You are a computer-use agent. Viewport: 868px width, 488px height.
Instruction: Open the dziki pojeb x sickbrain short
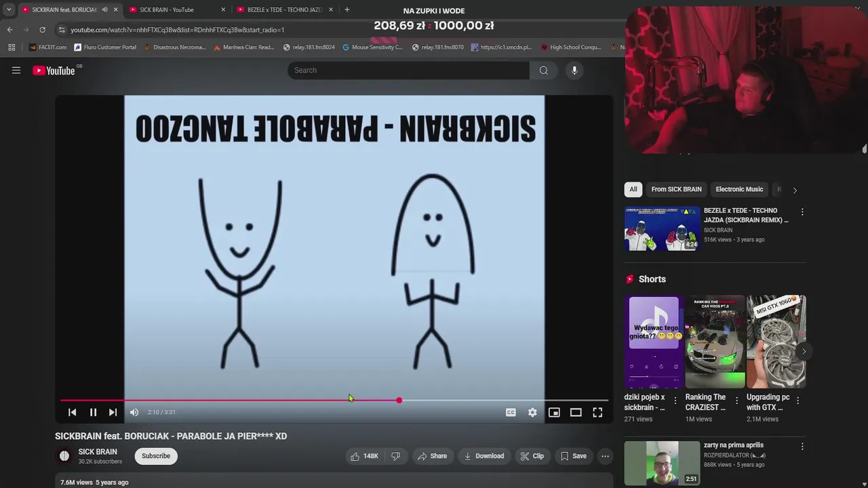coord(654,342)
